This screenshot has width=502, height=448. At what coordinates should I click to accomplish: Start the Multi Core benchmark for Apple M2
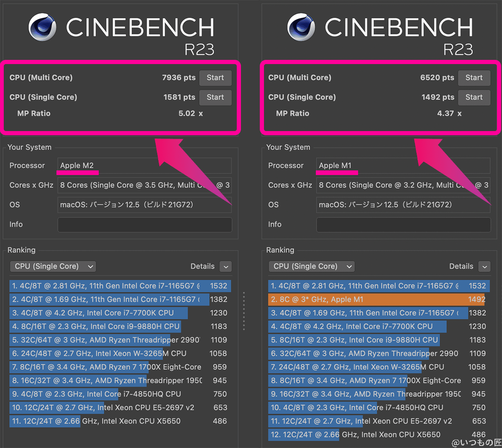pos(215,77)
